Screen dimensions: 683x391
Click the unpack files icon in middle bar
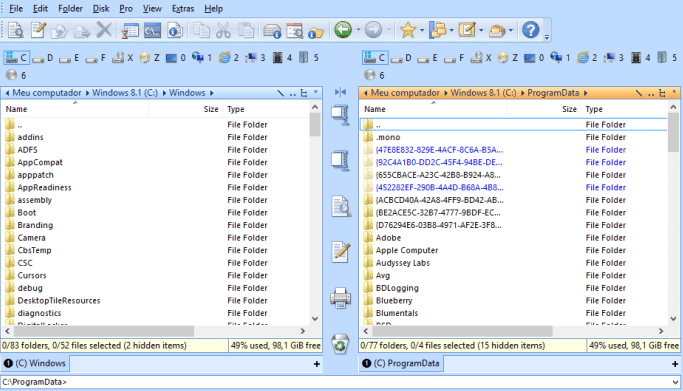[340, 160]
